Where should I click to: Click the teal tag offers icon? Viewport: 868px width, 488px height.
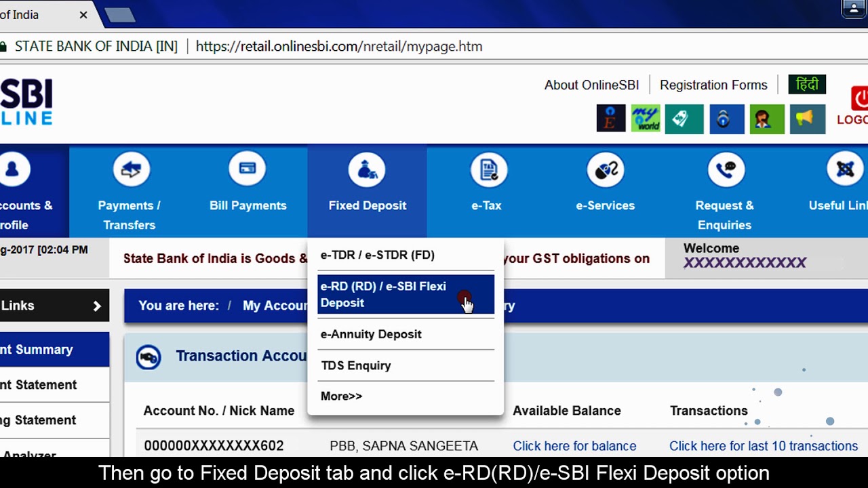(x=684, y=119)
